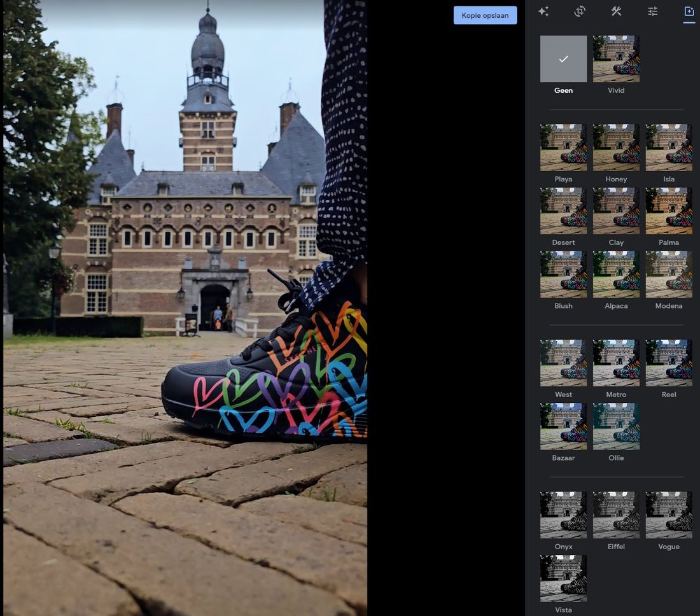Open the Crop and rotate tab
700x616 pixels.
tap(580, 11)
